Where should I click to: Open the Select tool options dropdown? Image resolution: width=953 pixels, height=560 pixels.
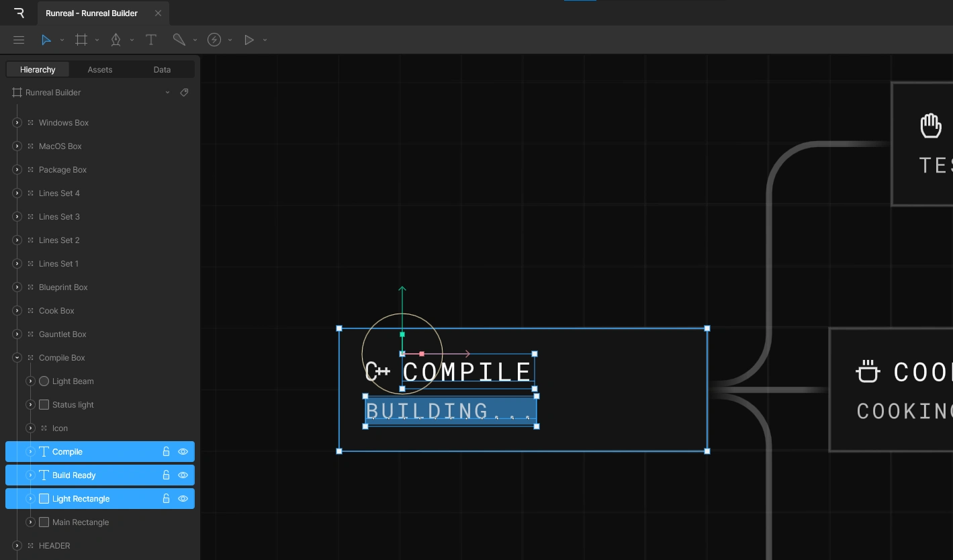[62, 40]
